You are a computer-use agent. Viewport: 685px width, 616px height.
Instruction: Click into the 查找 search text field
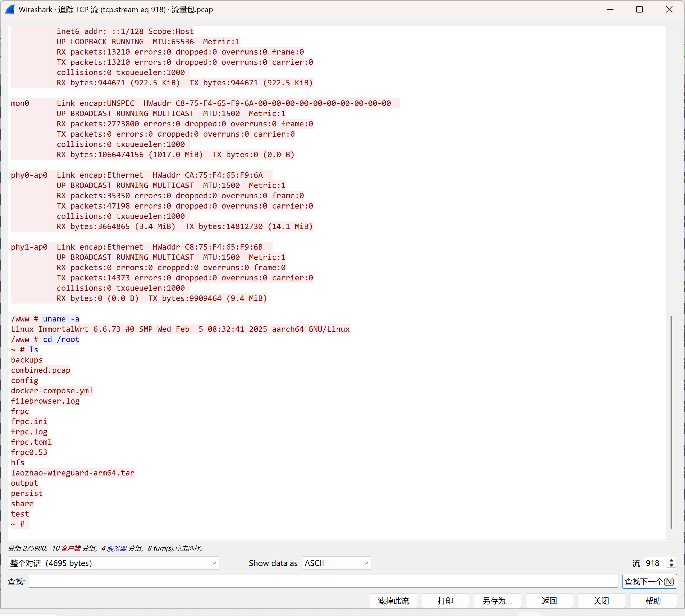point(323,581)
